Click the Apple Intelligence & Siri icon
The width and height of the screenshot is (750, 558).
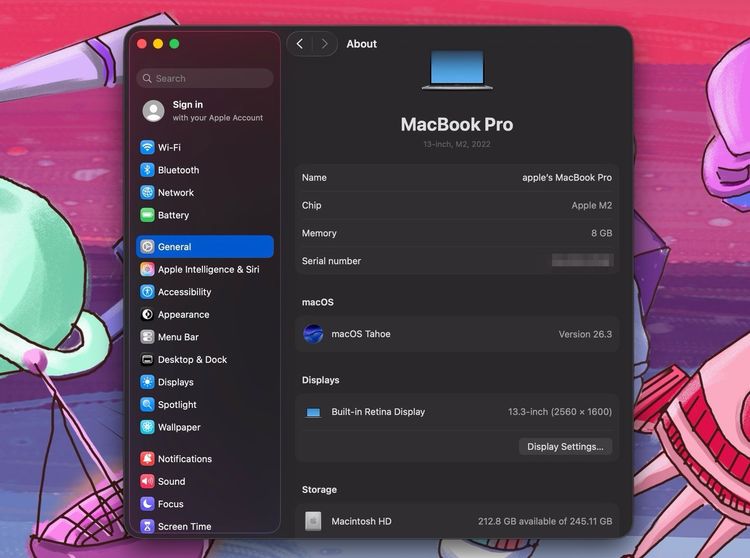(x=147, y=269)
